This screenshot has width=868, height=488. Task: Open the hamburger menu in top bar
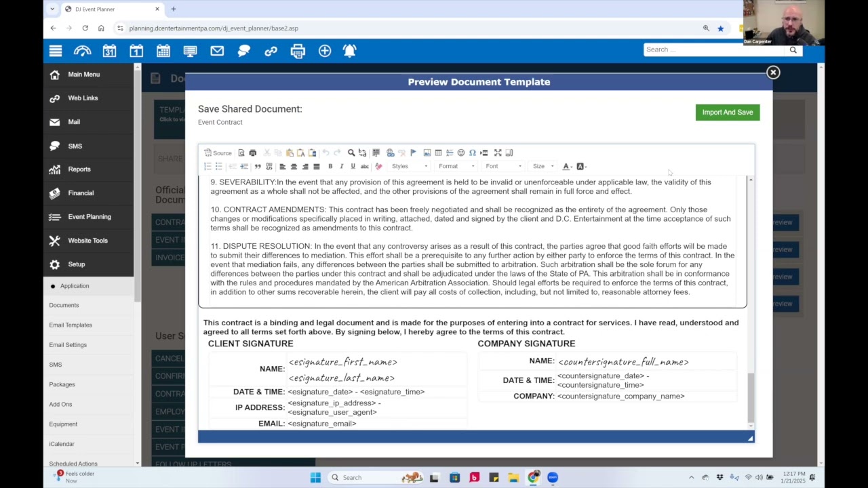[56, 51]
